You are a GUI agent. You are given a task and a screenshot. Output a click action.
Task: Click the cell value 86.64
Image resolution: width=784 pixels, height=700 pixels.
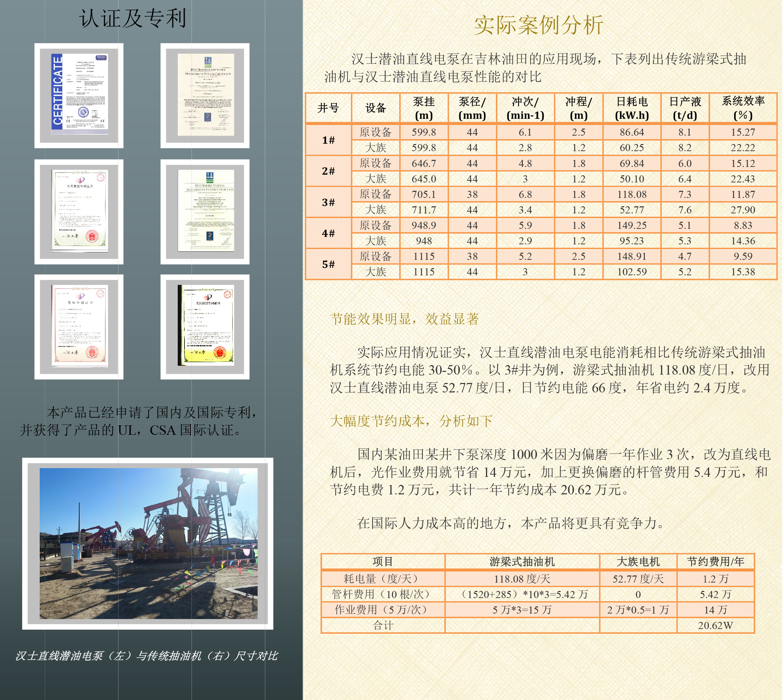point(632,132)
